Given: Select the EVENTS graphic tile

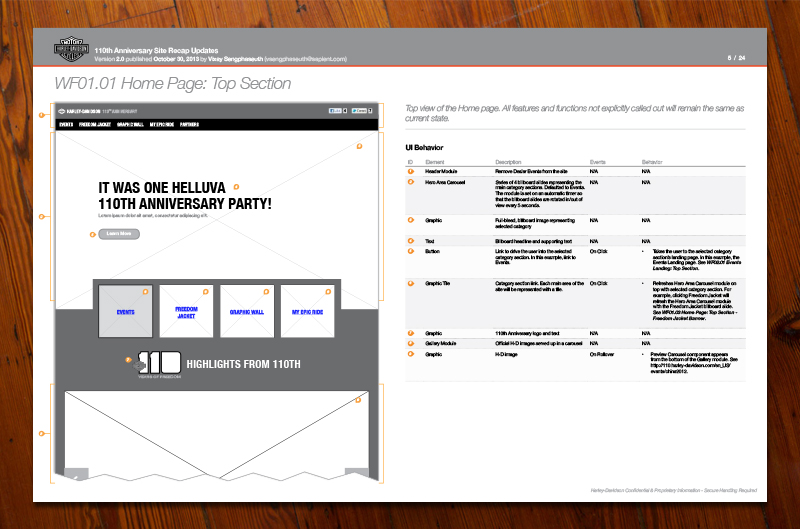Looking at the screenshot, I should [126, 311].
